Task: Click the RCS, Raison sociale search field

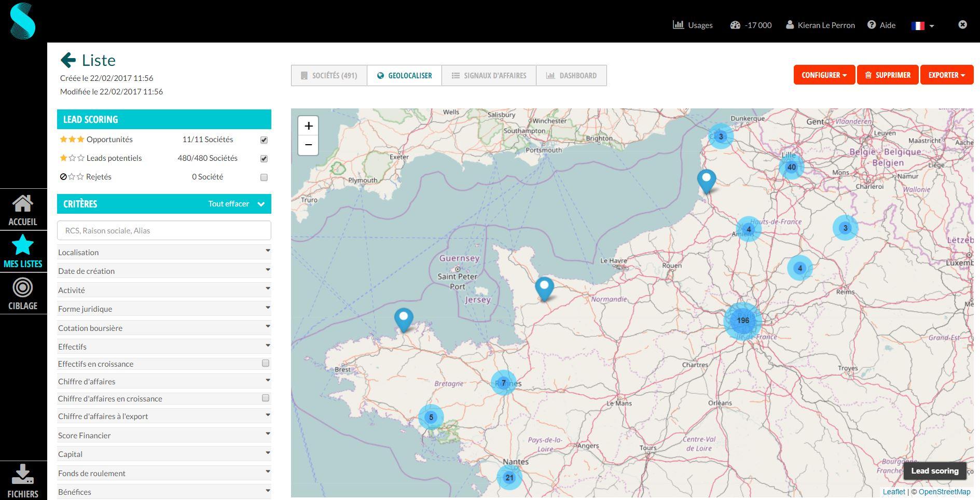Action: 164,230
